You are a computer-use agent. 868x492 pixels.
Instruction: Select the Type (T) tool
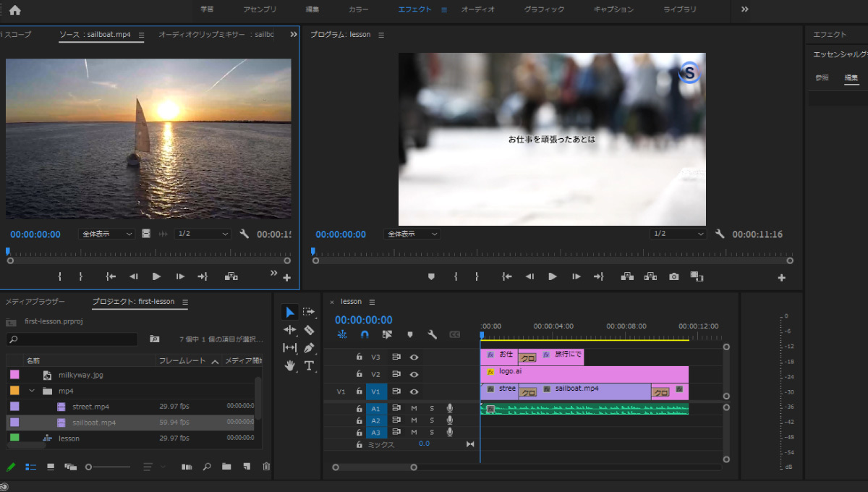pyautogui.click(x=309, y=365)
